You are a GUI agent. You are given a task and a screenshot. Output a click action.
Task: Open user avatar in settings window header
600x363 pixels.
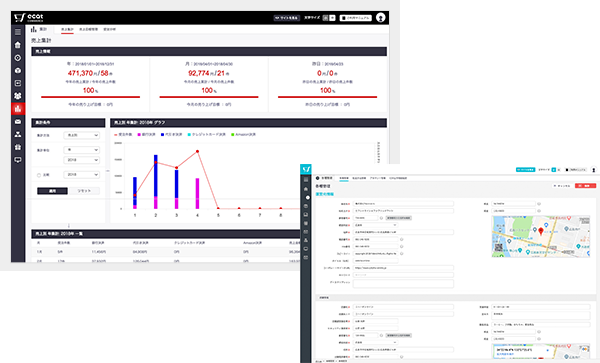[593, 169]
